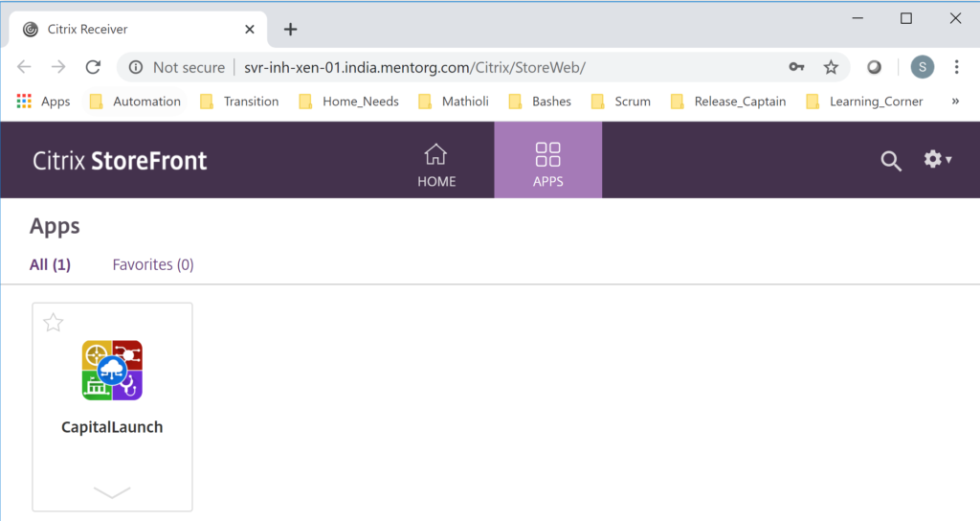Click the address bar URL

pos(414,68)
